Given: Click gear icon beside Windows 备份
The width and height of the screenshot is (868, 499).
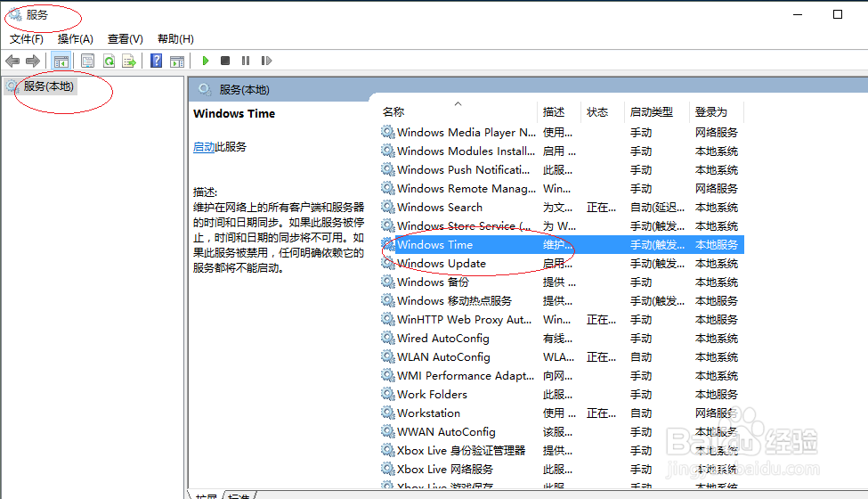Looking at the screenshot, I should [x=388, y=282].
